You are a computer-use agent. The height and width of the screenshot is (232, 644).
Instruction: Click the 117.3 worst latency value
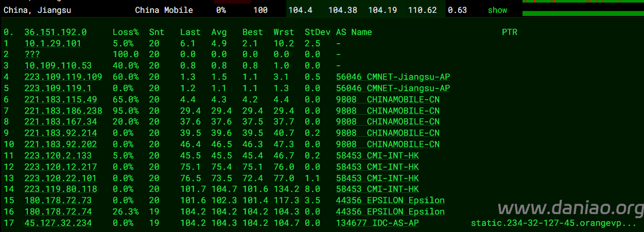click(x=287, y=201)
